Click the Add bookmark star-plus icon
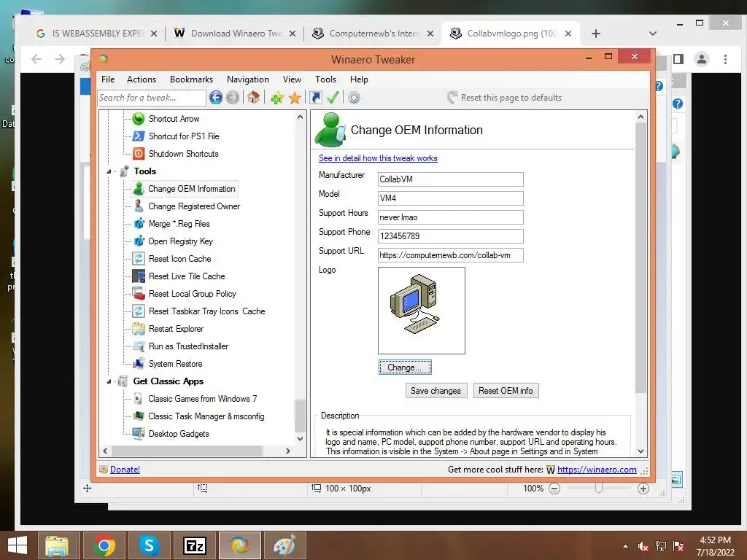This screenshot has height=560, width=747. (277, 98)
